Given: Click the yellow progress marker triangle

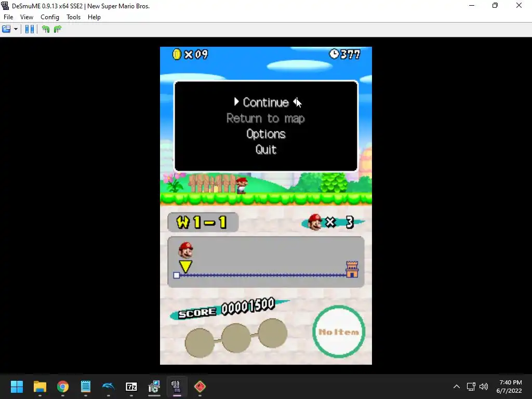Looking at the screenshot, I should 185,267.
